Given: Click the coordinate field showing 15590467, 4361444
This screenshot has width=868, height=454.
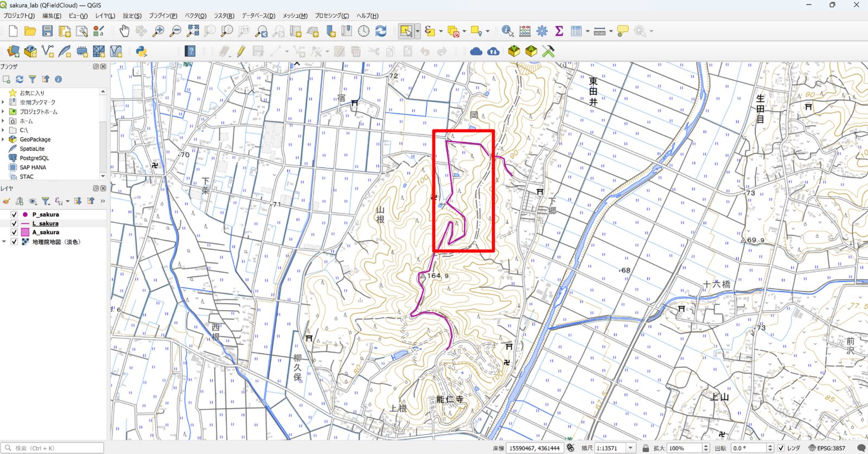Looking at the screenshot, I should point(534,448).
